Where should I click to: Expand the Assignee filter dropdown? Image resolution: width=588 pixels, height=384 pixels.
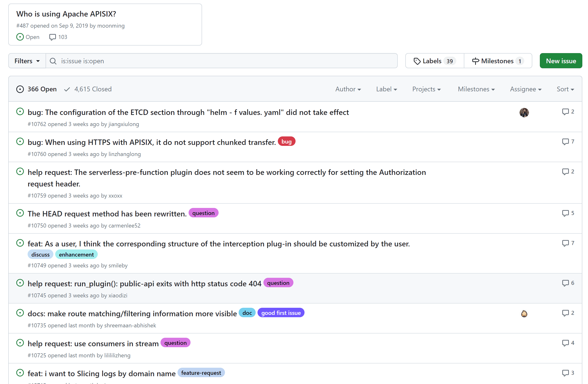pyautogui.click(x=526, y=89)
